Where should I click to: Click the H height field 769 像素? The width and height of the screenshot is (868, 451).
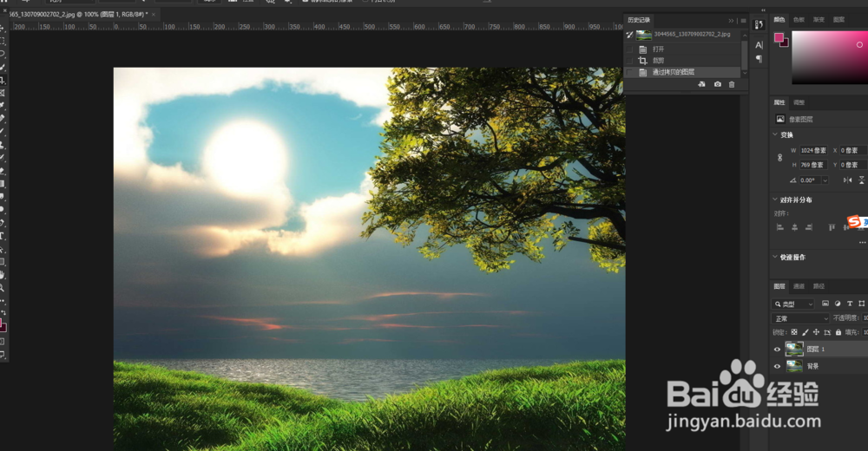point(813,165)
